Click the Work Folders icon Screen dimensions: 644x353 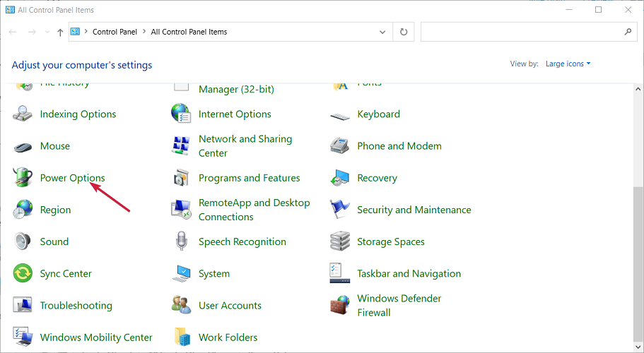pos(182,337)
